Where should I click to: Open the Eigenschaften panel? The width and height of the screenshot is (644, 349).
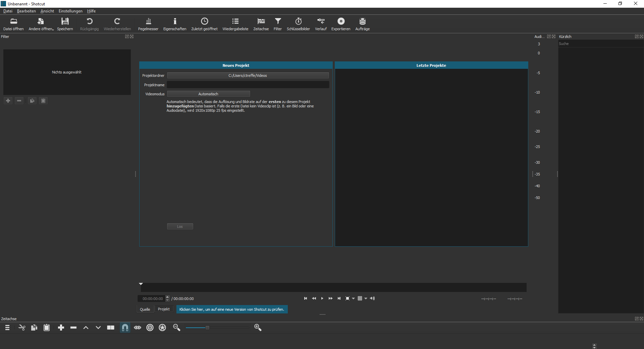[175, 24]
